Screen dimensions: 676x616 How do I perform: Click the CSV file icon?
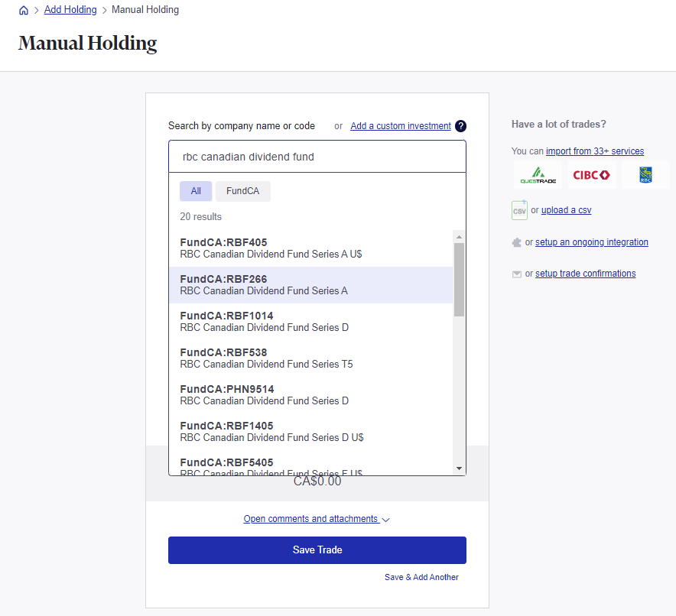click(518, 209)
